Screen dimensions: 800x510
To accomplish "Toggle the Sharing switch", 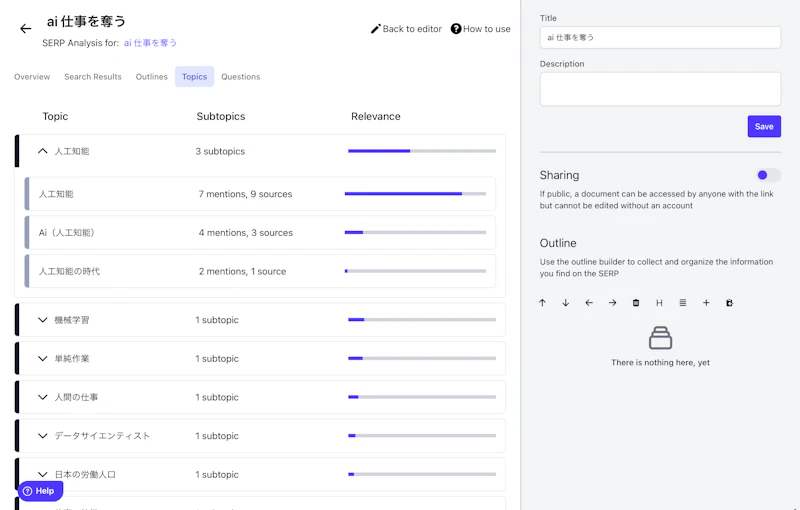I will click(x=767, y=175).
